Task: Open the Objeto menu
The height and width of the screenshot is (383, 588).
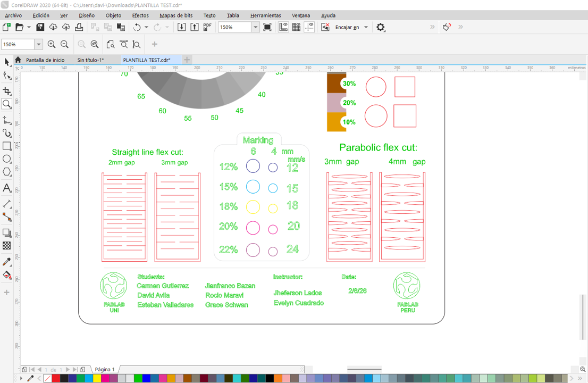Action: (113, 15)
